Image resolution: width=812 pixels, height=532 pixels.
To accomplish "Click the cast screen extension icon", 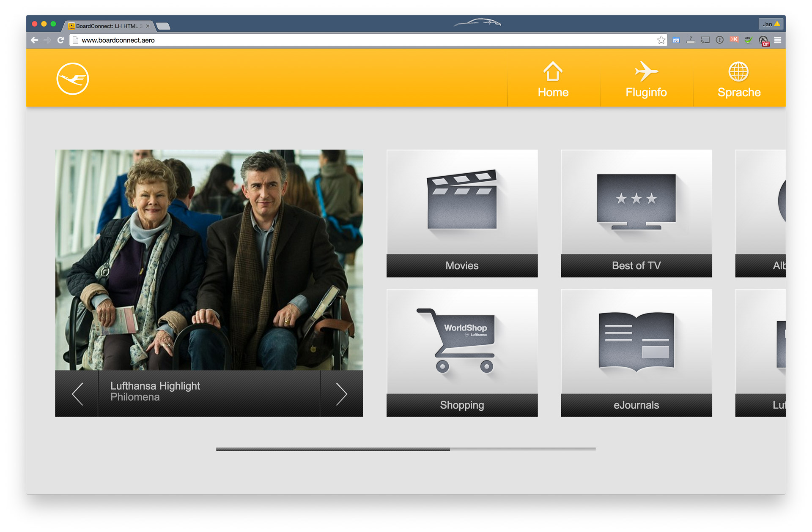I will click(705, 40).
